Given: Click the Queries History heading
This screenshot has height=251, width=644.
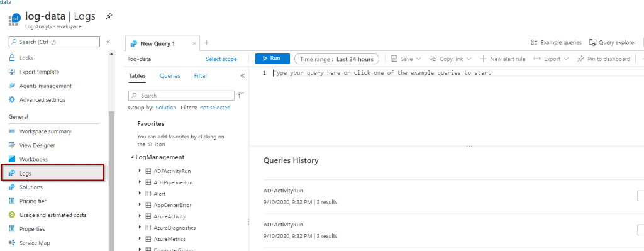Looking at the screenshot, I should coord(291,160).
